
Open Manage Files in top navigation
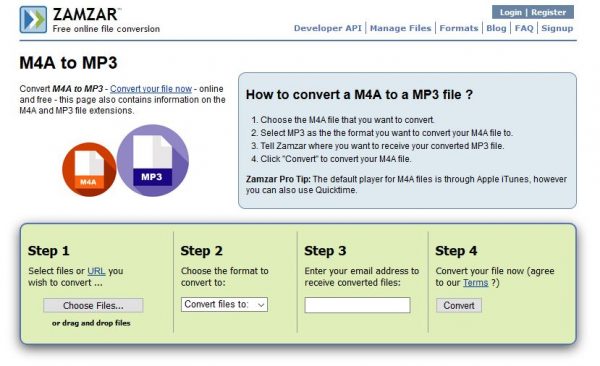click(400, 28)
